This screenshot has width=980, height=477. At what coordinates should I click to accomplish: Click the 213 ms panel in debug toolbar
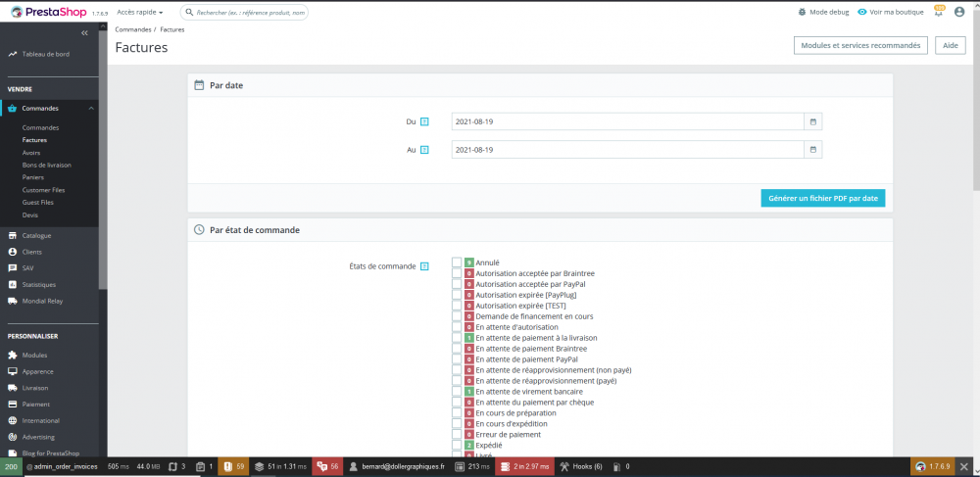472,466
